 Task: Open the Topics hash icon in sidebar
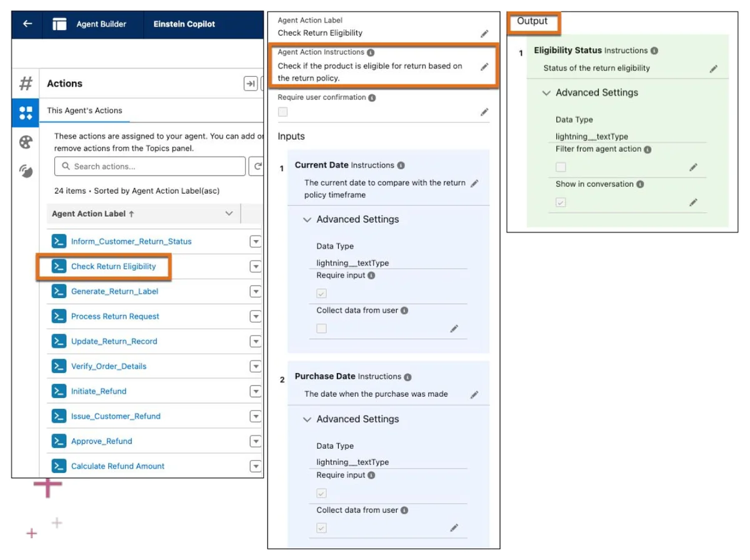pos(26,83)
